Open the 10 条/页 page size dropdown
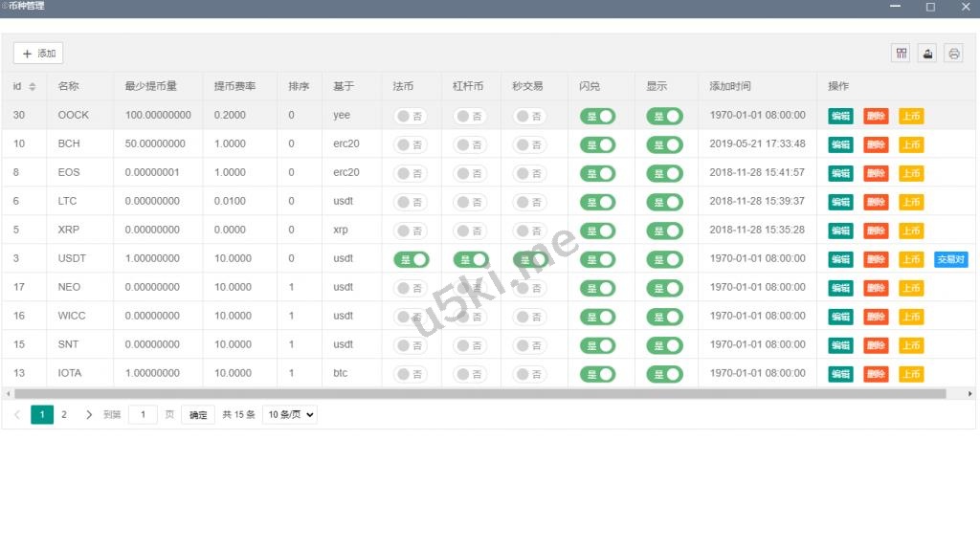The width and height of the screenshot is (980, 550). 290,415
